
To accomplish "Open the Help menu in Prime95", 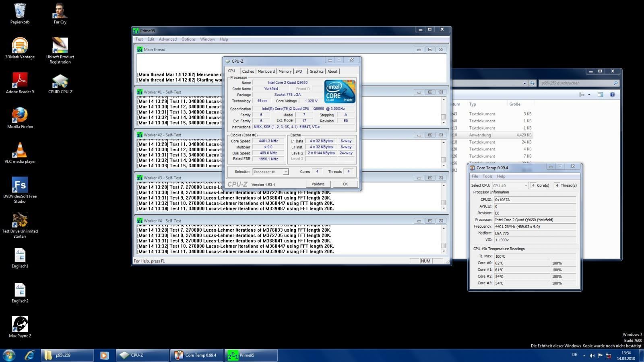I will pos(224,39).
